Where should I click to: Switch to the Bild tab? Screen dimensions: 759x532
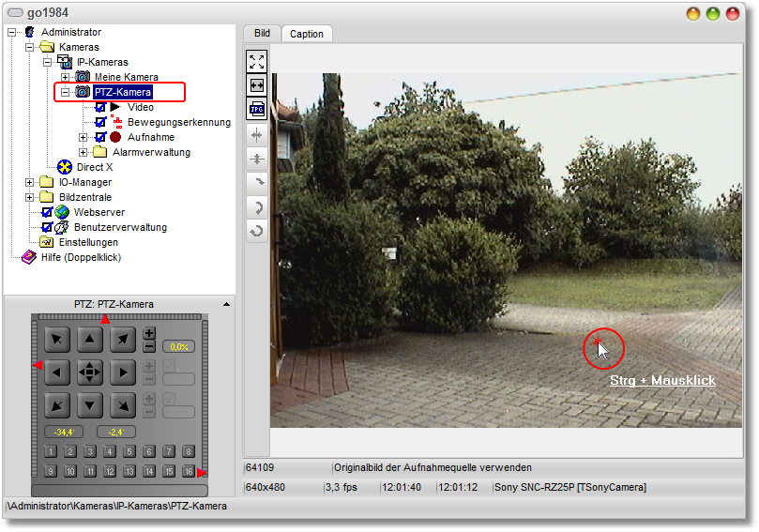click(262, 33)
